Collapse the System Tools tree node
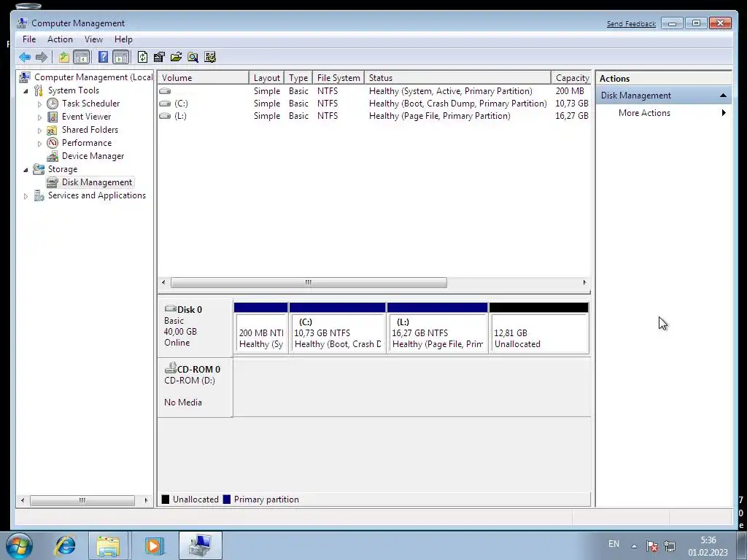Viewport: 747px width, 560px height. pos(26,90)
